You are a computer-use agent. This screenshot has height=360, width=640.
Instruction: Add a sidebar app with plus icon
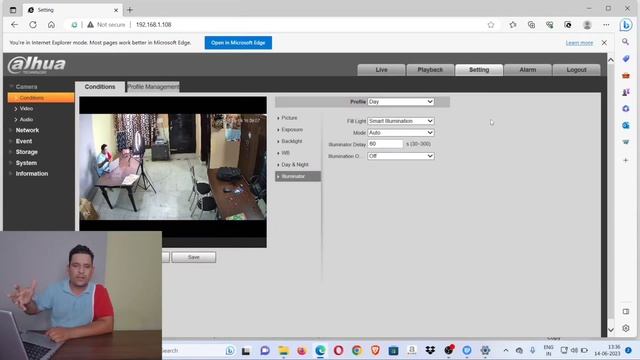click(x=625, y=160)
